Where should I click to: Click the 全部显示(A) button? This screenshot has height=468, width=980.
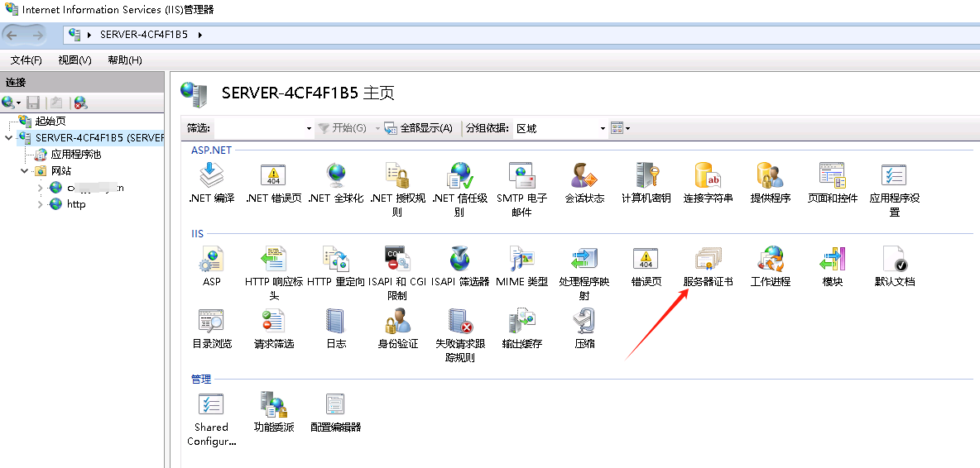coord(418,128)
